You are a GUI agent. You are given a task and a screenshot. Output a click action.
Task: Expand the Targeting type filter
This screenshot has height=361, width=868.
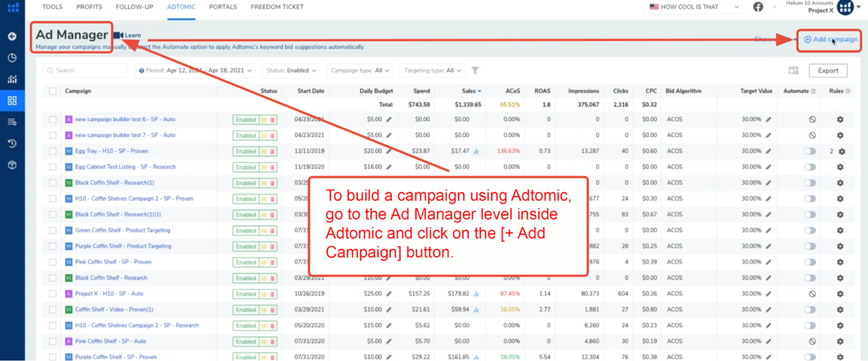[x=431, y=70]
